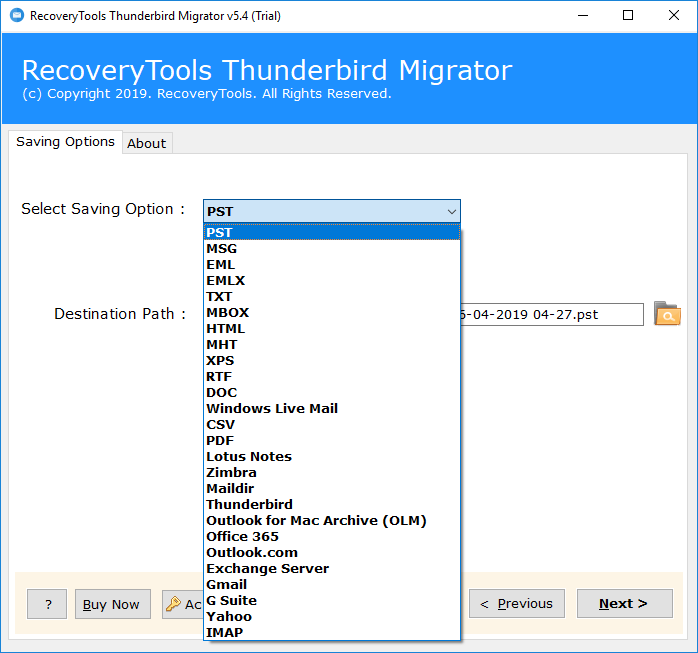
Task: Select EMLX in the dropdown list
Action: (x=332, y=280)
